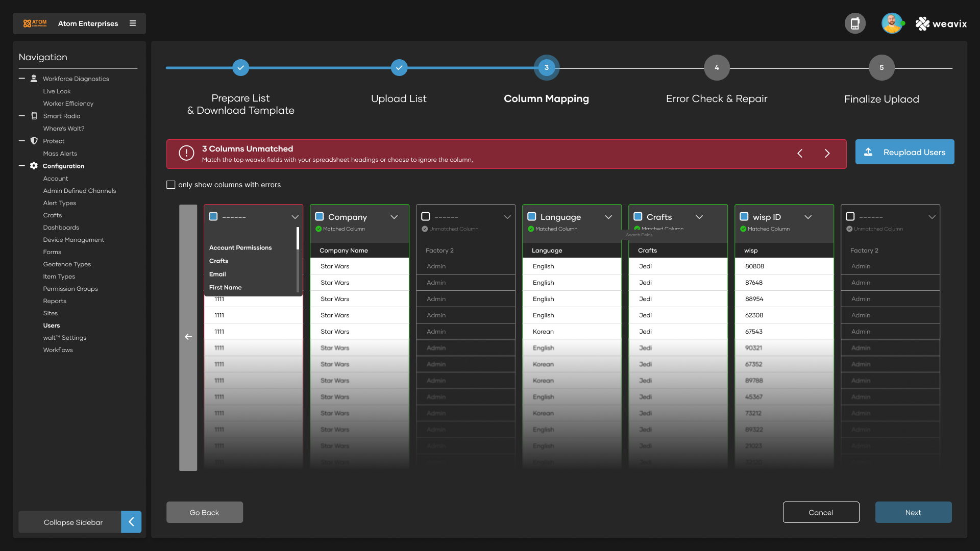
Task: Open the radio device icon in header
Action: (x=855, y=23)
